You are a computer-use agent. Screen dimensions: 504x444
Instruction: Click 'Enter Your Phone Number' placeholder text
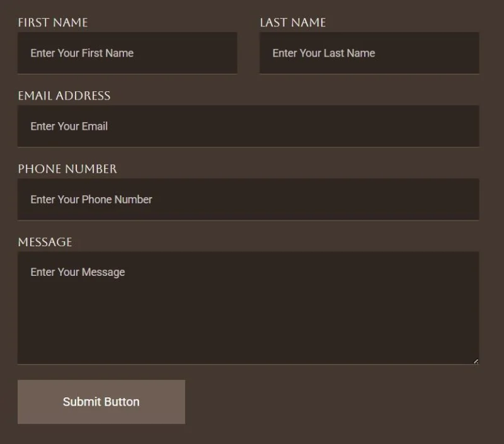(91, 200)
